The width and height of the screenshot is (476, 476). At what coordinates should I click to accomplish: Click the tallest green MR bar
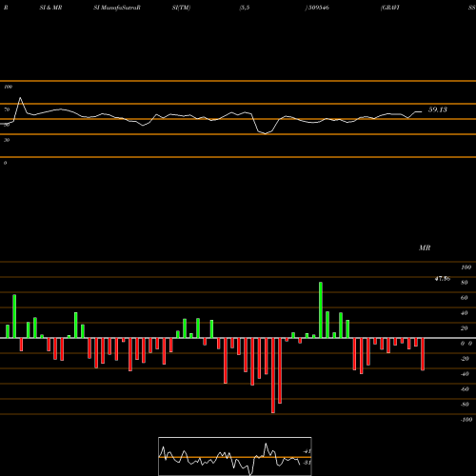(321, 309)
